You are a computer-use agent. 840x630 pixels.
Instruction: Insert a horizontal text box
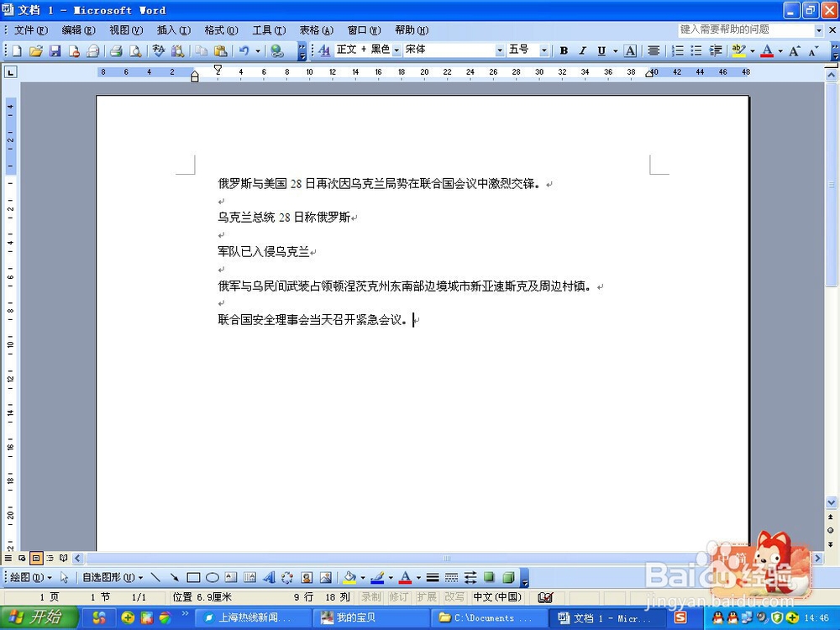pyautogui.click(x=231, y=578)
